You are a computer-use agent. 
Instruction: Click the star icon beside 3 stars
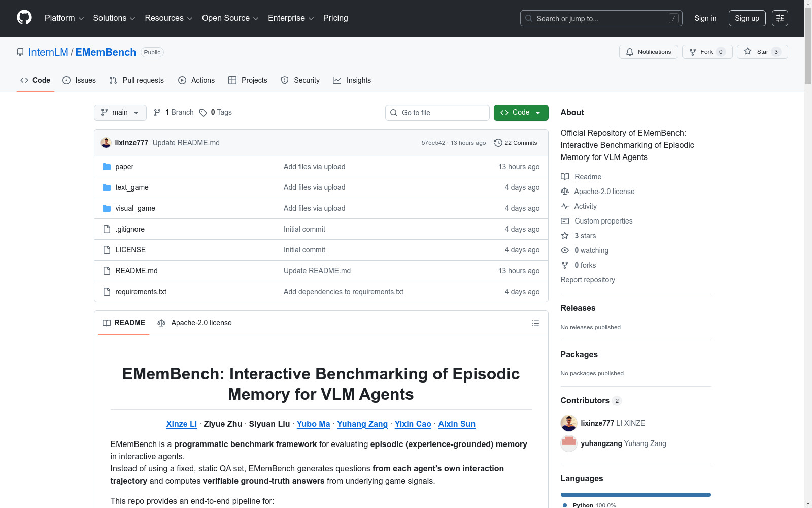[565, 236]
